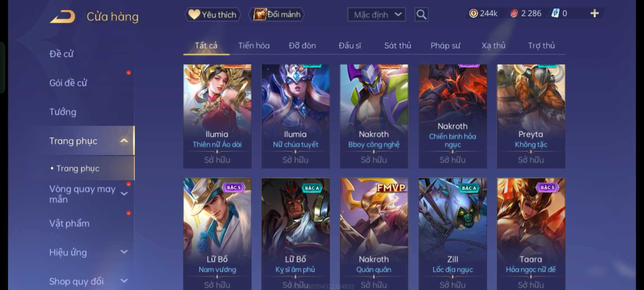Open Gói đề cử sidebar entry

(68, 83)
